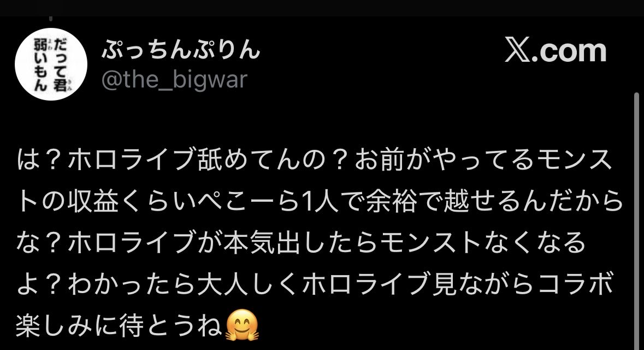Viewport: 644px width, 350px height.
Task: Click the phrase 楽しみに待とうね
Action: coord(120,325)
